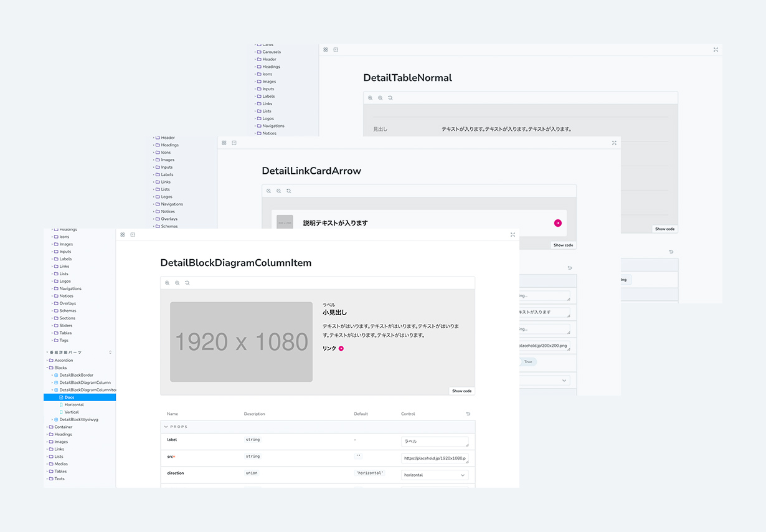Reset controls icon in the props table
Viewport: 766px width, 532px height.
(x=468, y=414)
